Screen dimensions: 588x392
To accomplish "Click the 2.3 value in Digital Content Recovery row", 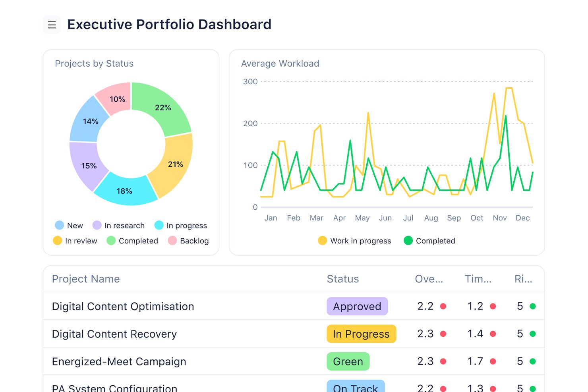I will pyautogui.click(x=425, y=334).
